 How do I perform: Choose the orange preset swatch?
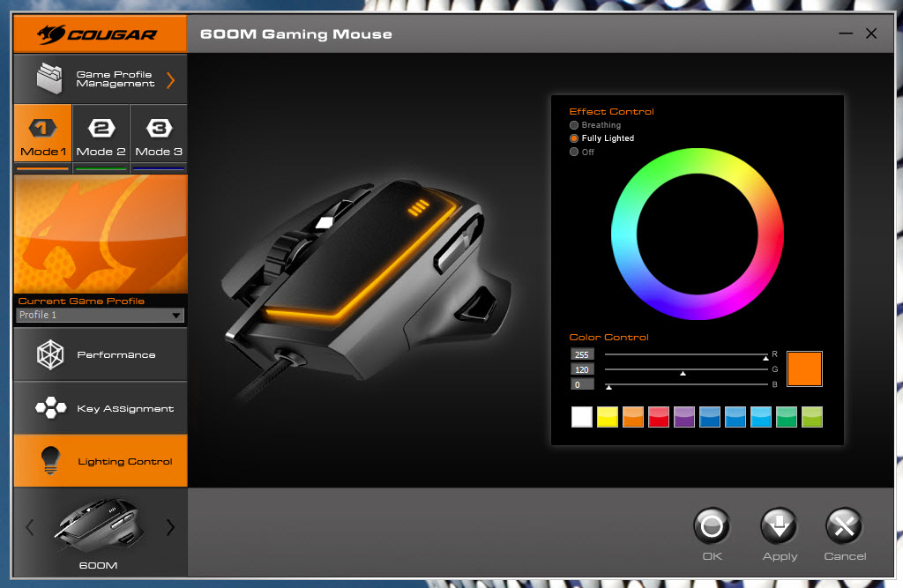tap(633, 417)
